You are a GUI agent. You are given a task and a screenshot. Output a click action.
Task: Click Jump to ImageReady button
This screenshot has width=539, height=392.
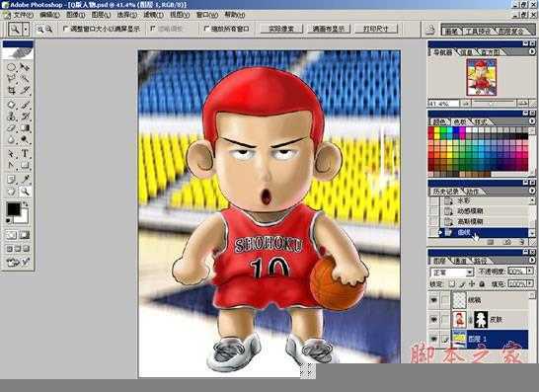(18, 262)
